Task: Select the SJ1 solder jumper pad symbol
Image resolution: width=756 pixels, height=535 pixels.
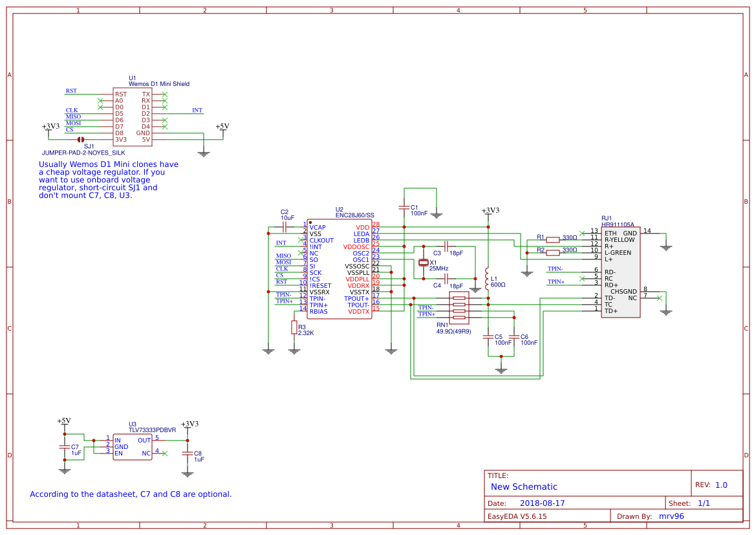Action: click(81, 140)
